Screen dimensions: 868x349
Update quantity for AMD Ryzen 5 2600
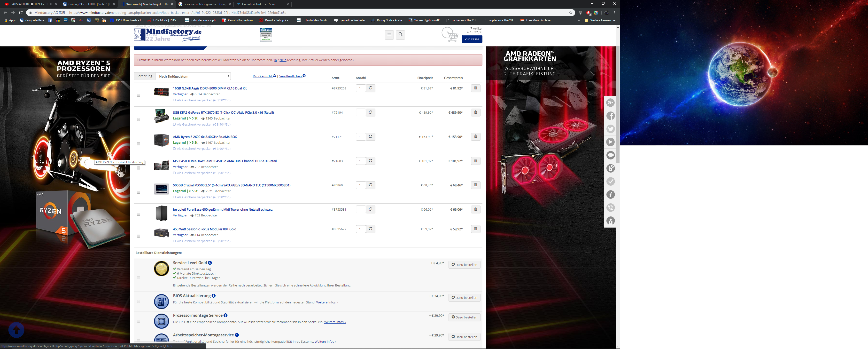[x=370, y=136]
